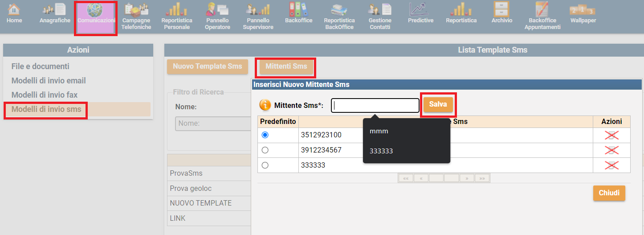Pick 'mmm' from autocomplete suggestions
644x235 pixels.
pyautogui.click(x=379, y=131)
